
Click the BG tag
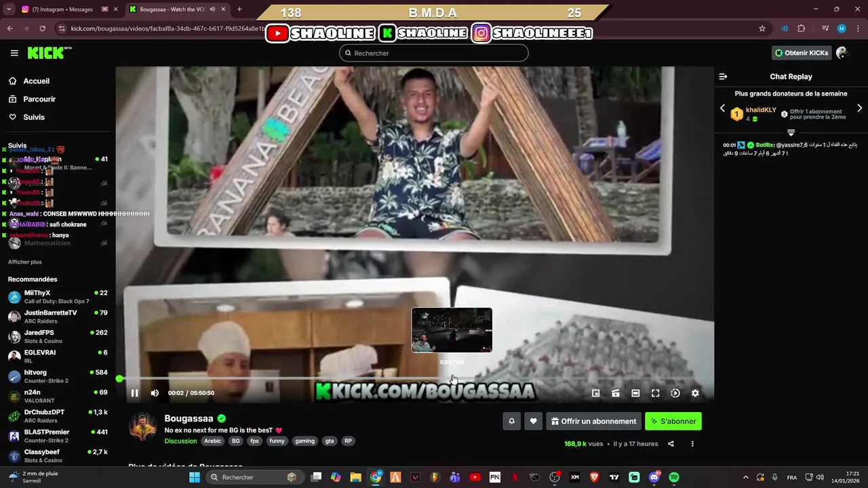pyautogui.click(x=236, y=441)
